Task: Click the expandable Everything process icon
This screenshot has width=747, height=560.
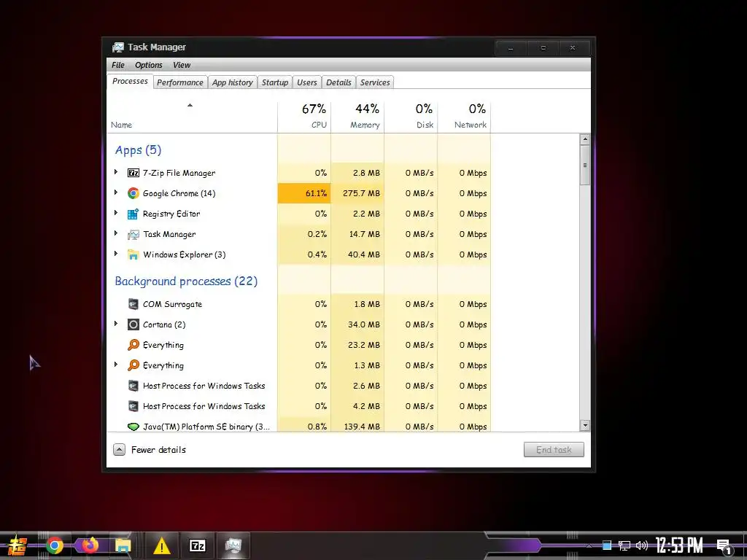Action: 133,365
